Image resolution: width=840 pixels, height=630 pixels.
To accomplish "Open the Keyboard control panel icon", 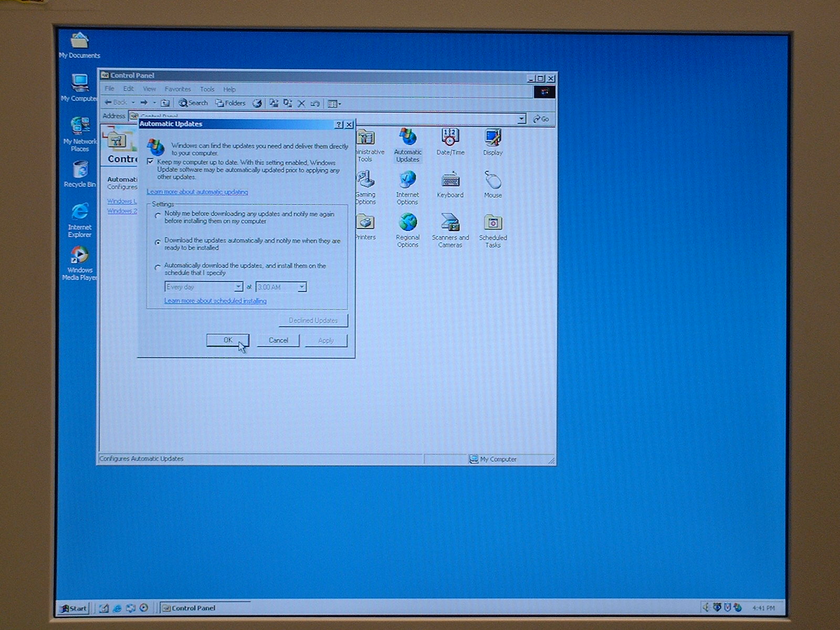I will (x=450, y=181).
